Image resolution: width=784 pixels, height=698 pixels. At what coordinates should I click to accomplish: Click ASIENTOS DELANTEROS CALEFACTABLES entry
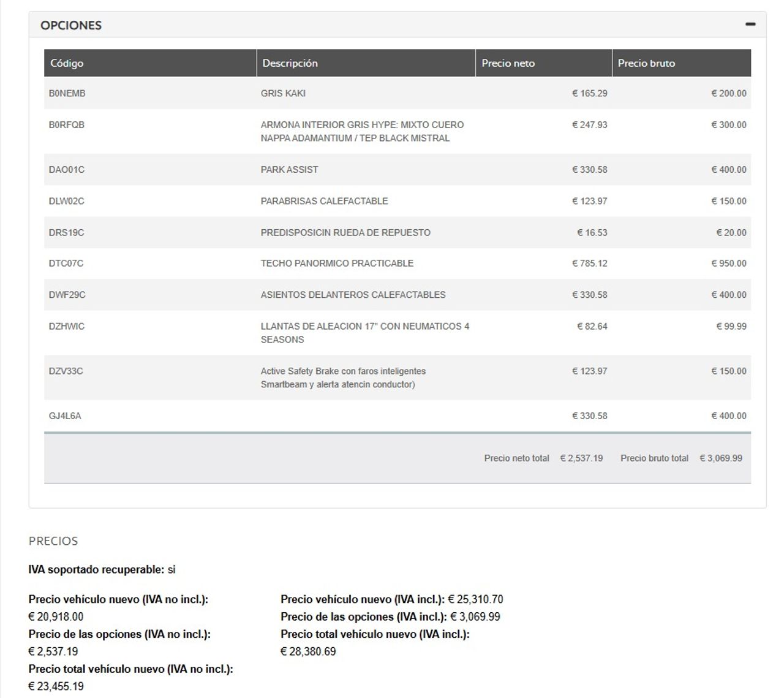[353, 295]
